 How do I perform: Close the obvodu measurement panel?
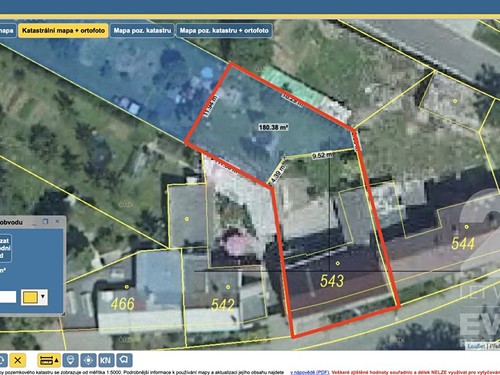pos(57,221)
